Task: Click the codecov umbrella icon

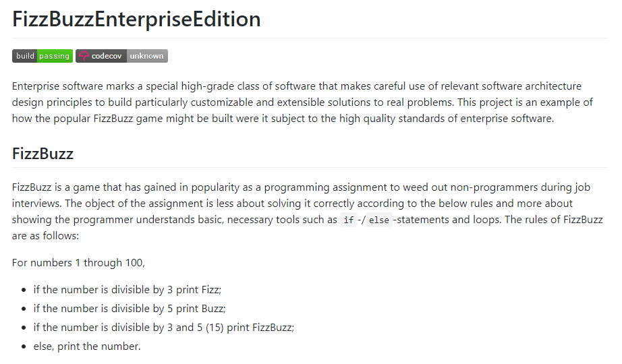Action: [x=84, y=56]
